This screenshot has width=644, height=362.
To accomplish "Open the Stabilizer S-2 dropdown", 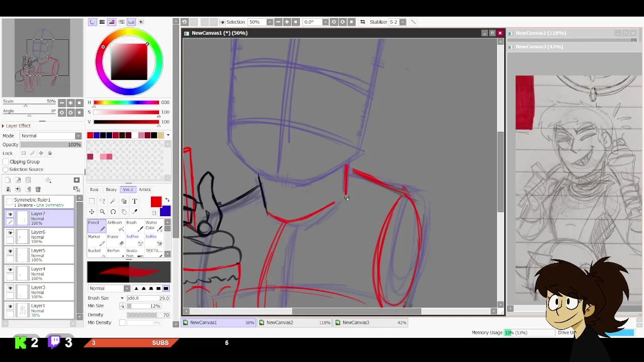I will (x=403, y=22).
